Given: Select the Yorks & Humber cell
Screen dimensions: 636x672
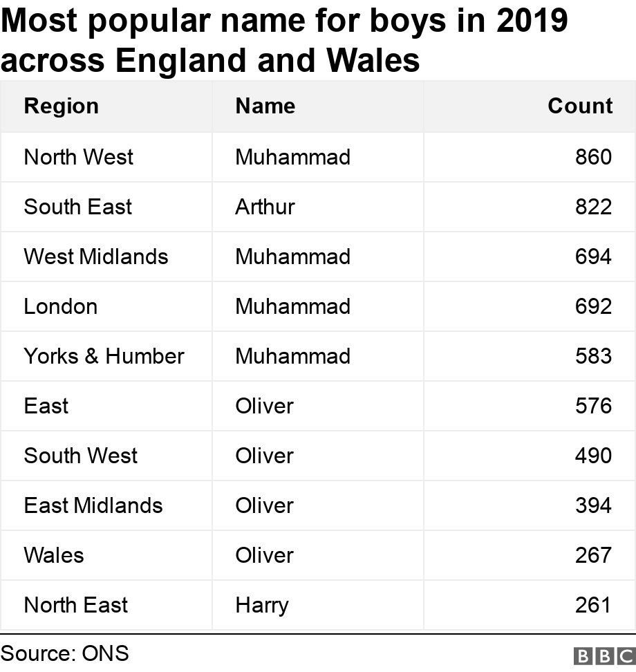Looking at the screenshot, I should [x=104, y=356].
